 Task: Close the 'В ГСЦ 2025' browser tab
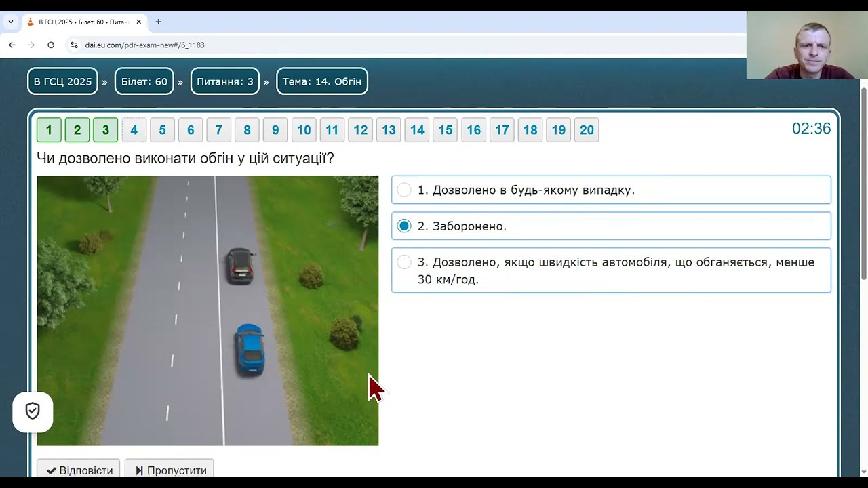138,22
